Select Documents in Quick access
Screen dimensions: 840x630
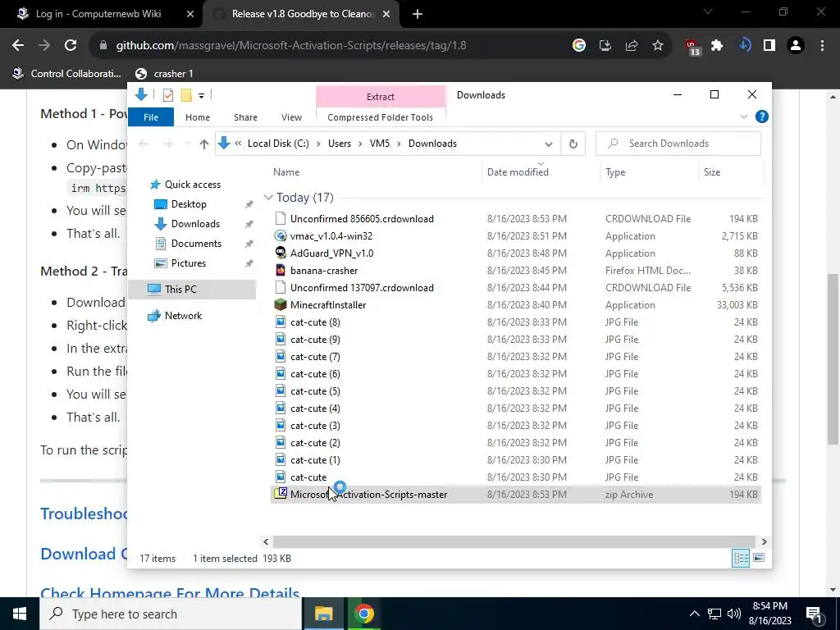pos(196,243)
